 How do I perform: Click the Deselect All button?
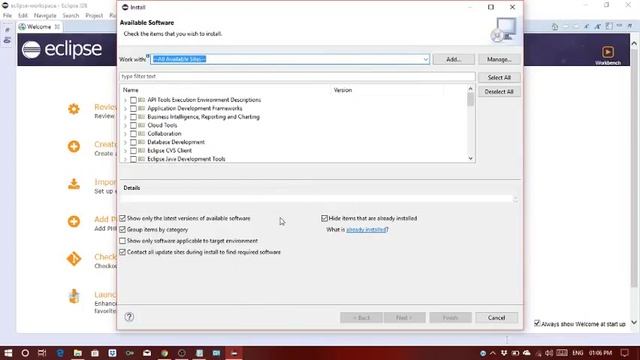tap(499, 91)
